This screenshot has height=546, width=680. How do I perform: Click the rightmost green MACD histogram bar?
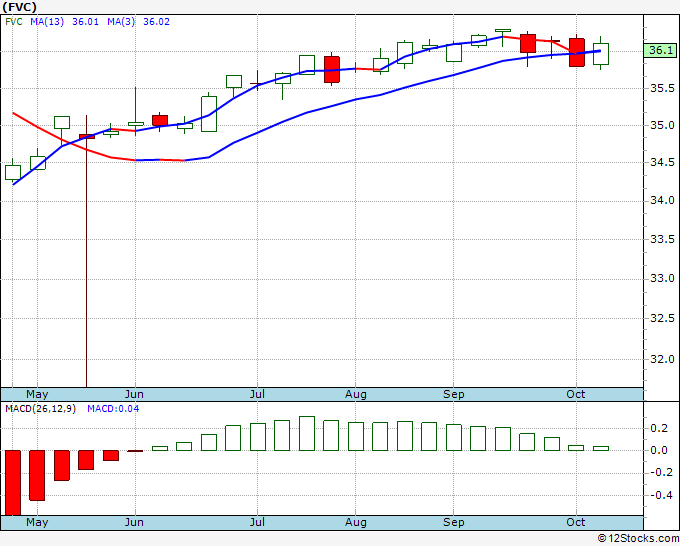(601, 448)
